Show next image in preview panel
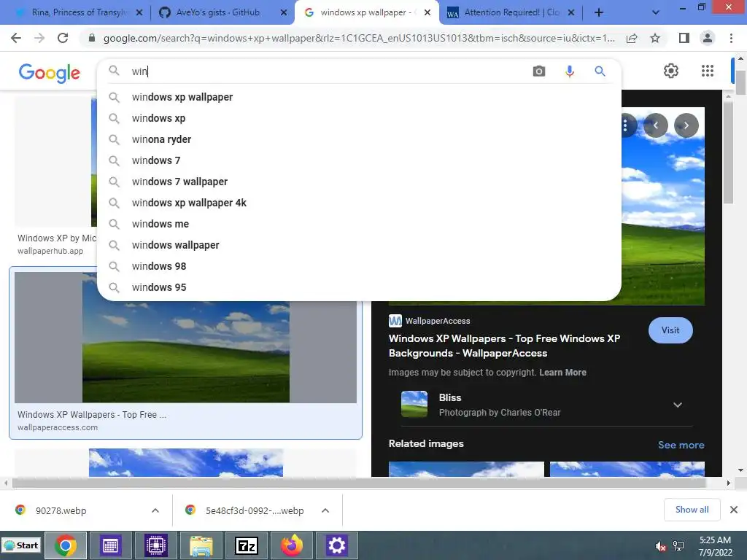Image resolution: width=747 pixels, height=560 pixels. pyautogui.click(x=686, y=125)
